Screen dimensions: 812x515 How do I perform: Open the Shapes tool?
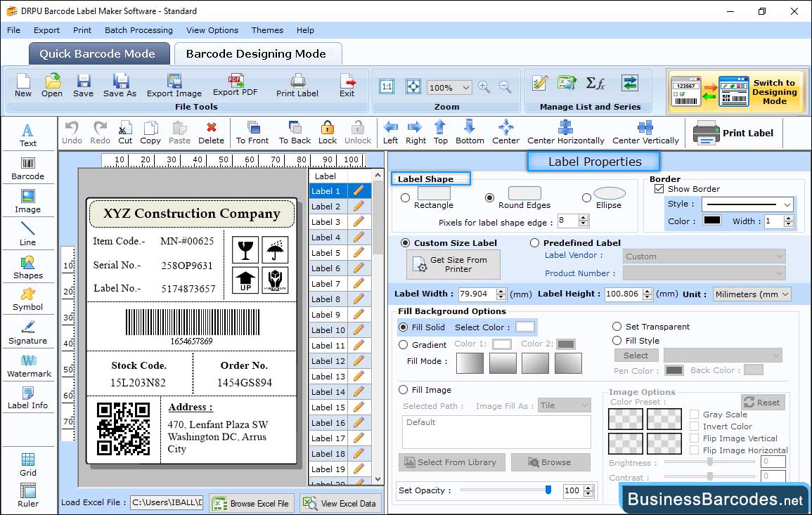[28, 268]
